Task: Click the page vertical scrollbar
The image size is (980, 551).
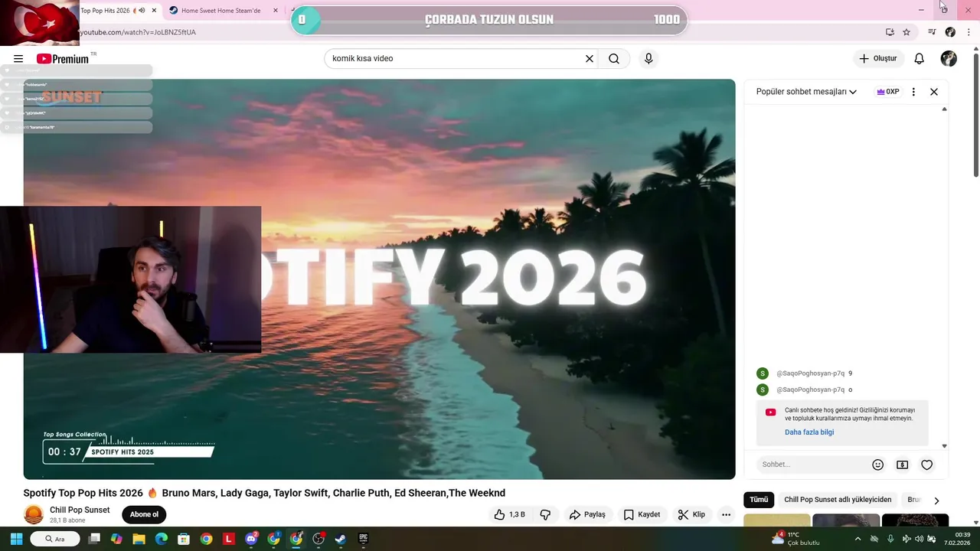Action: (x=975, y=115)
